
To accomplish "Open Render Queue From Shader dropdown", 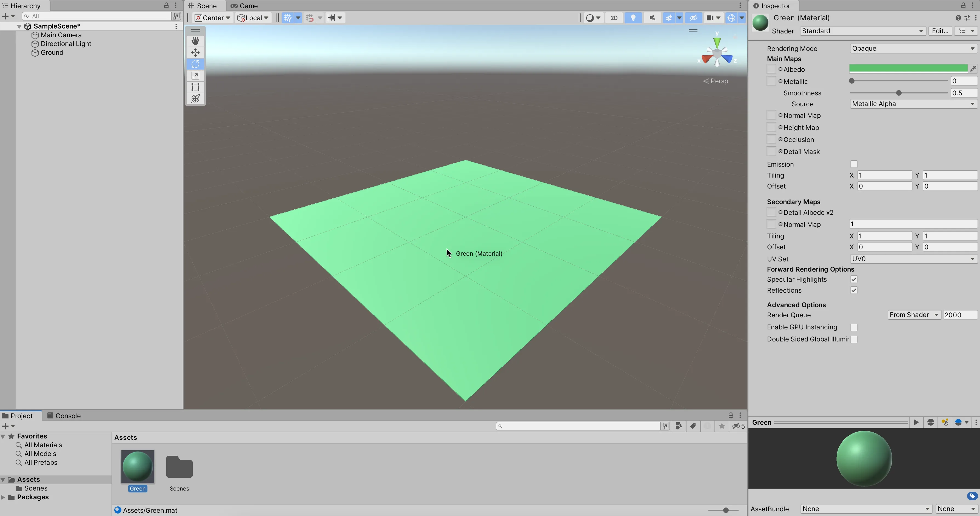I will (914, 315).
